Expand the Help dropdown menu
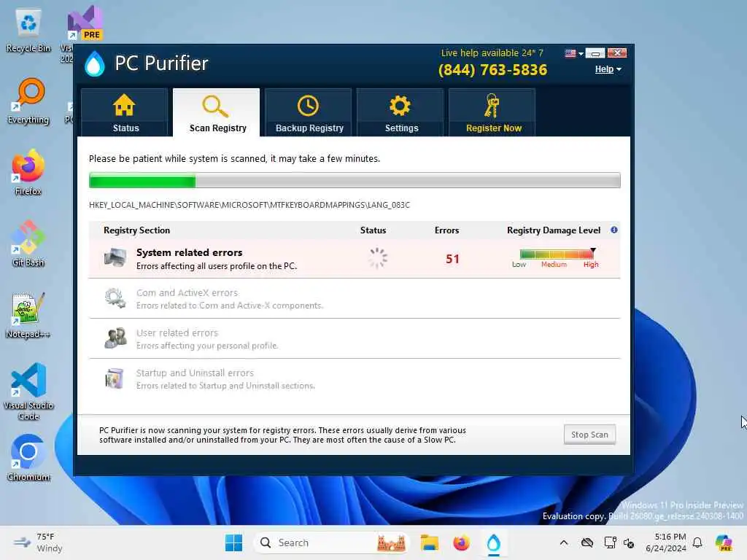 608,69
